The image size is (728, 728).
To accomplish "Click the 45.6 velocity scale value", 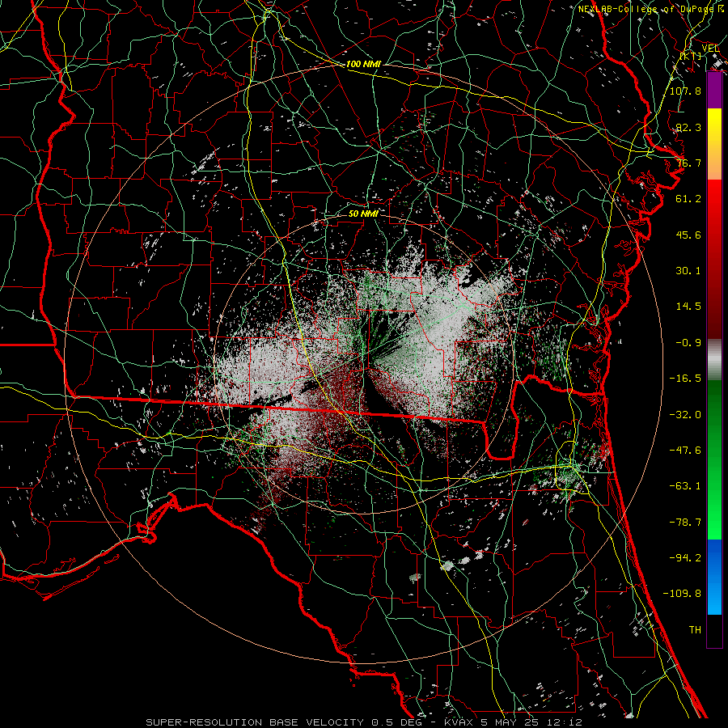I will tap(688, 235).
